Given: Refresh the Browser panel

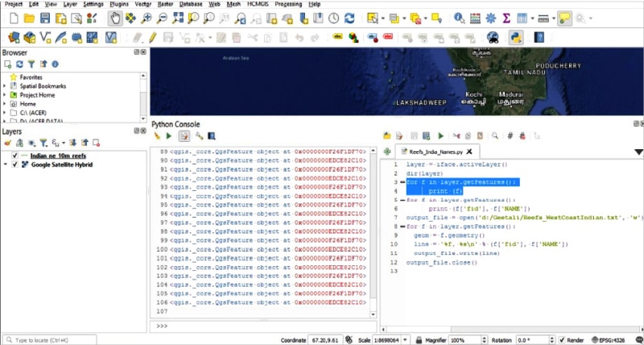Looking at the screenshot, I should tap(20, 64).
